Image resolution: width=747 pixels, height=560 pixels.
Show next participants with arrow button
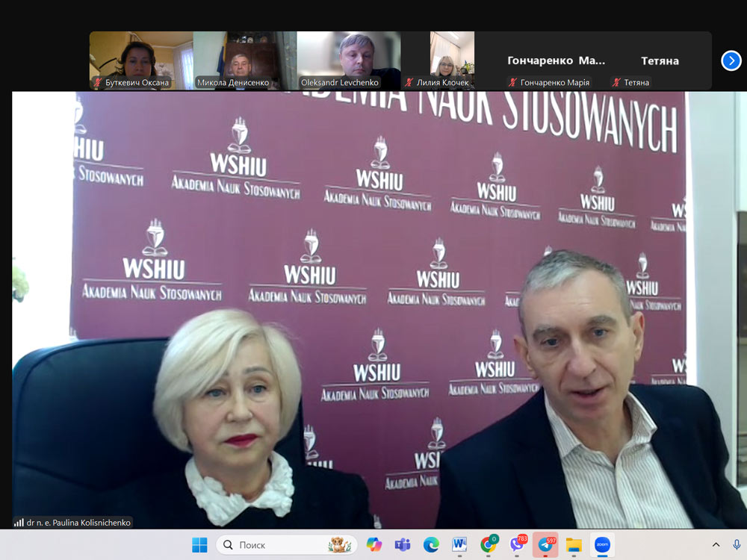(731, 60)
